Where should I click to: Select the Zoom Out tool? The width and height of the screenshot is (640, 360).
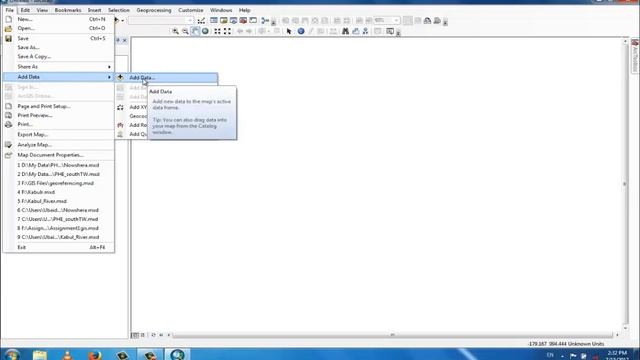click(185, 31)
